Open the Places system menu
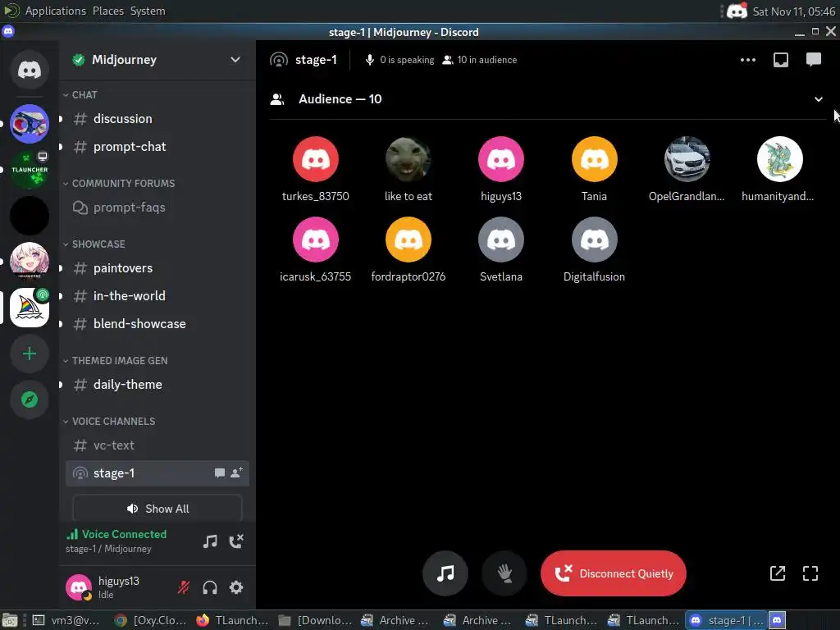 [x=107, y=11]
